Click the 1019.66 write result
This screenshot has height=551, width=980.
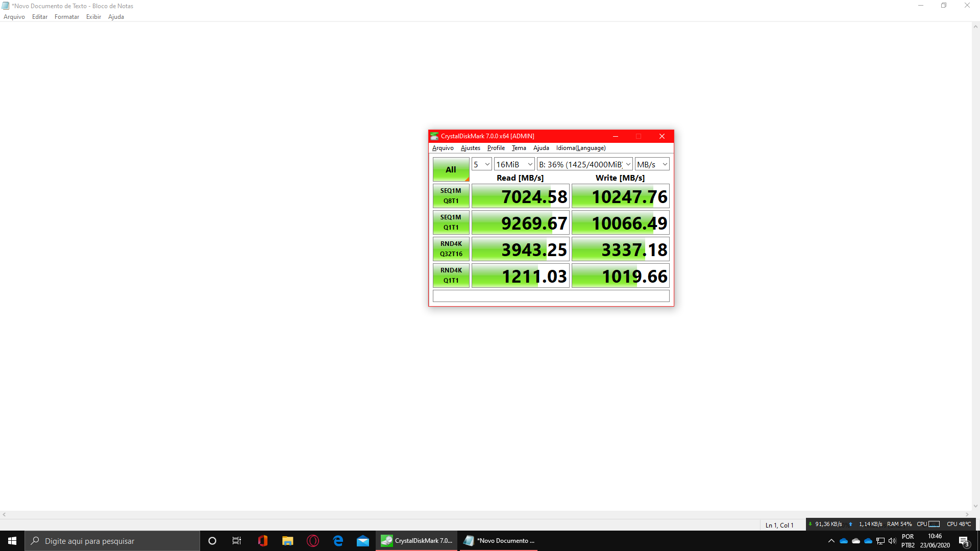(x=620, y=276)
